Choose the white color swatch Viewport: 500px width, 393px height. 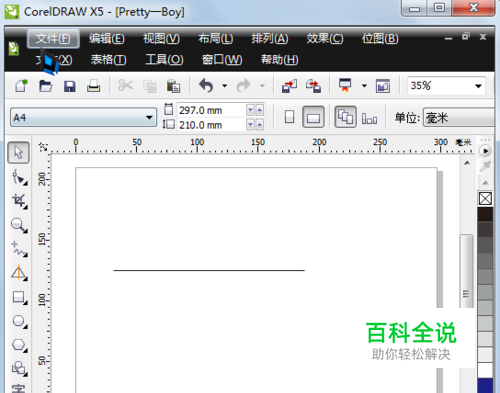click(x=485, y=370)
